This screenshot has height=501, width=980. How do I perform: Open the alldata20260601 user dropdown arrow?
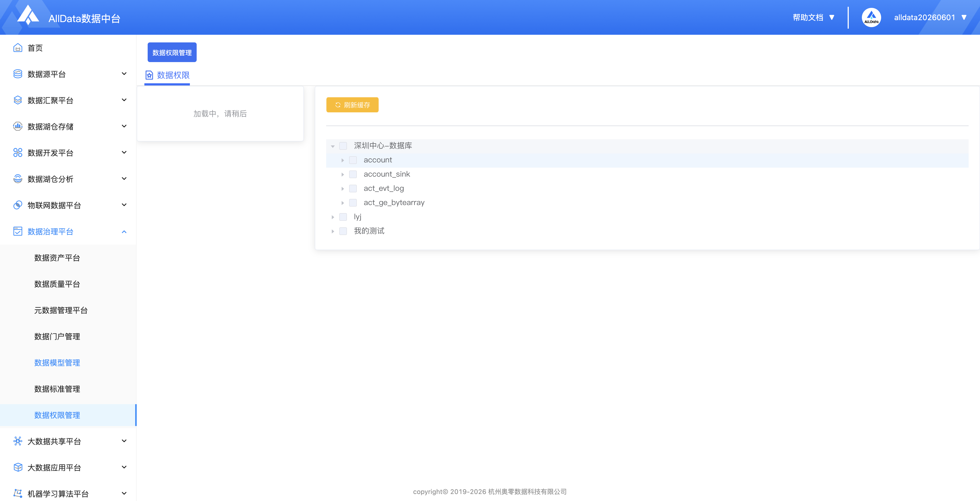pos(964,17)
